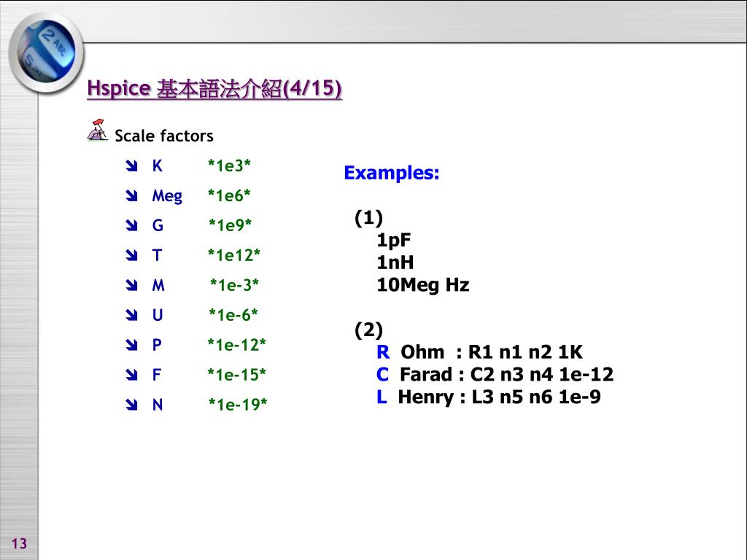Click the arrow bullet beside K
747x560 pixels.
coord(131,166)
